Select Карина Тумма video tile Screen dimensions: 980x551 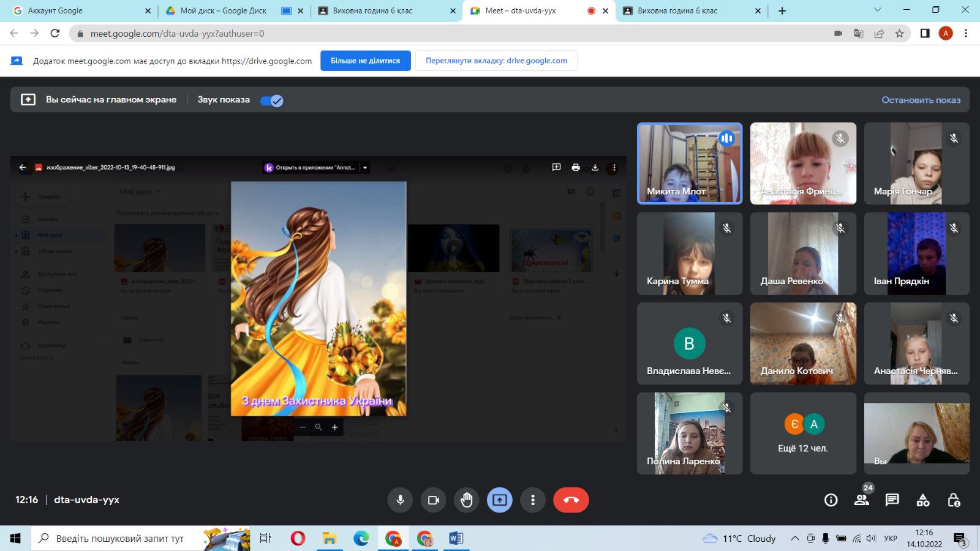click(690, 253)
